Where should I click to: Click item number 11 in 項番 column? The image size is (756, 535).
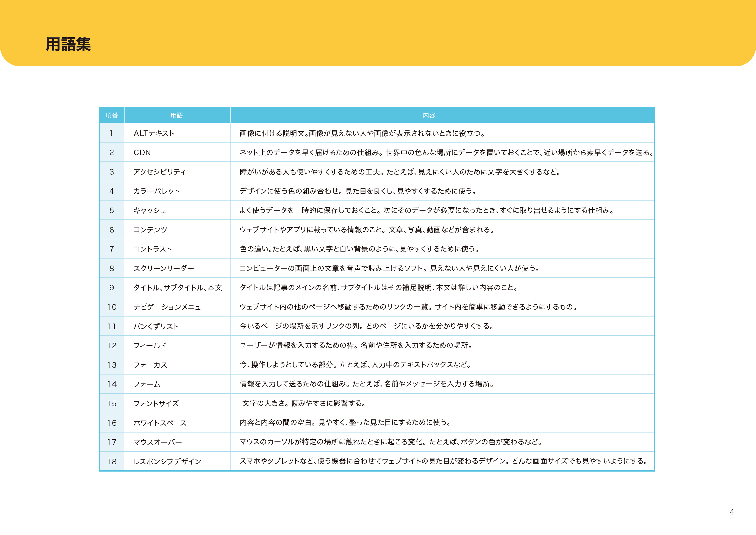pos(112,327)
